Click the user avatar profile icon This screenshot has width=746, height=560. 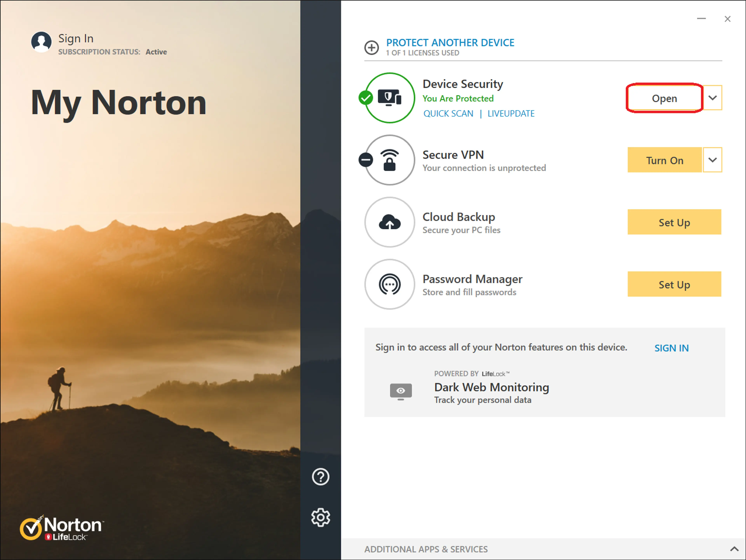click(x=41, y=42)
